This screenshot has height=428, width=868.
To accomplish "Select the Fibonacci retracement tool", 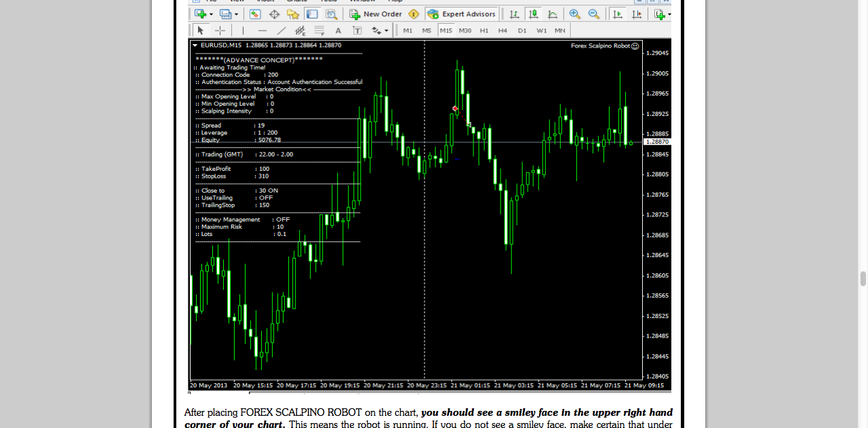I will [x=319, y=31].
